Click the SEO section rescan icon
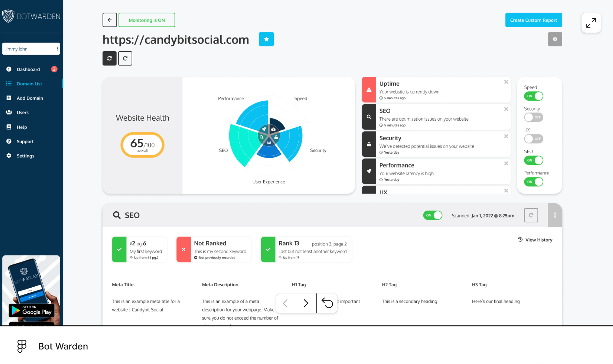613x364 pixels. (531, 215)
